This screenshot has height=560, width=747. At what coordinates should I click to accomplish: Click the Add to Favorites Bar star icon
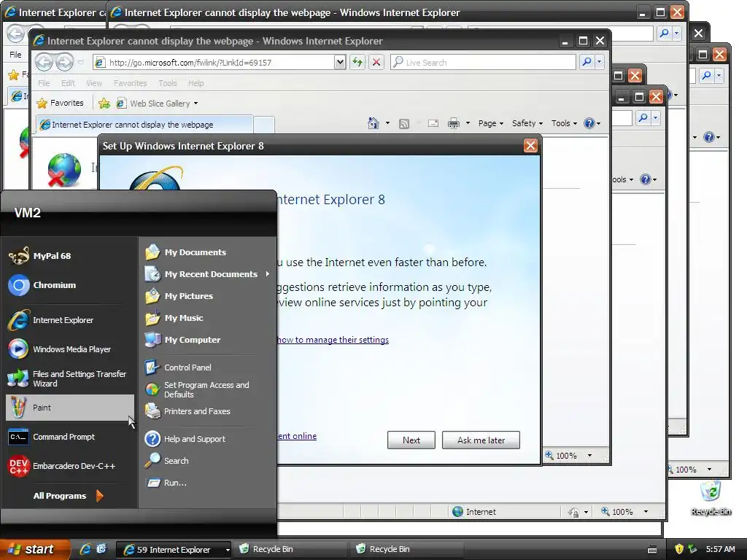(104, 104)
